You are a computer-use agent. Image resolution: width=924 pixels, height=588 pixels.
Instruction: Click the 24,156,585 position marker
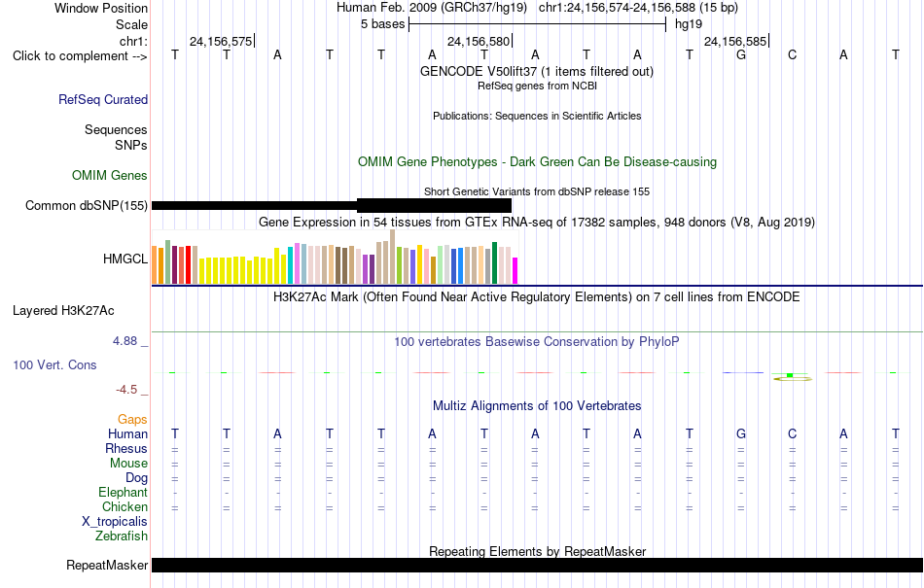736,41
